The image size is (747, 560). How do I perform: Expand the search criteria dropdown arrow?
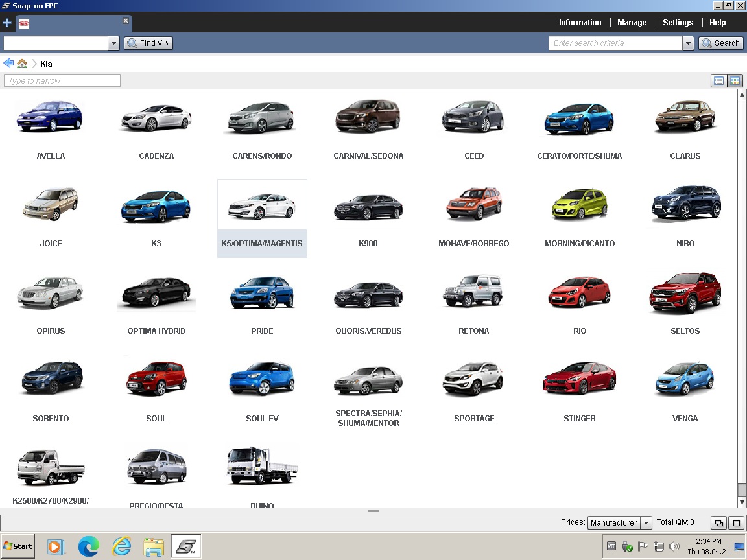click(688, 43)
